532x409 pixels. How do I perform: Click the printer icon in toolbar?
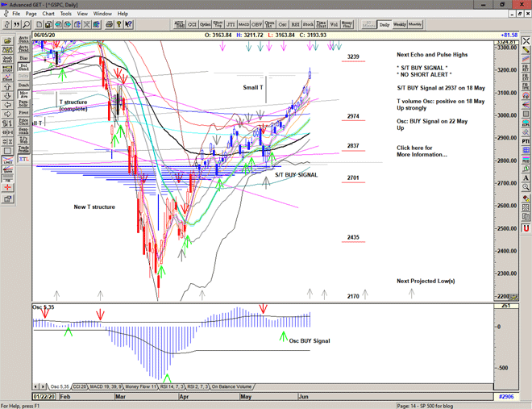tap(110, 24)
